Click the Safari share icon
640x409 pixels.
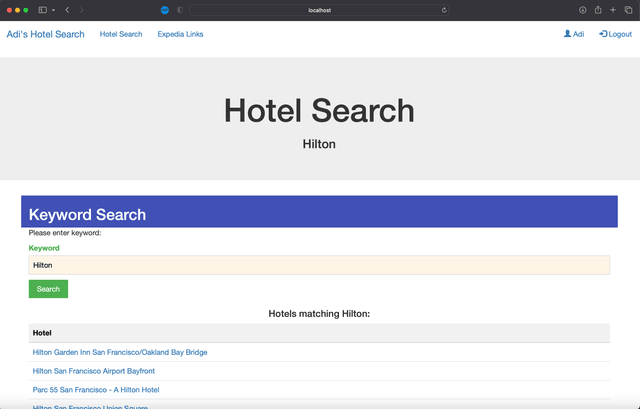tap(598, 10)
